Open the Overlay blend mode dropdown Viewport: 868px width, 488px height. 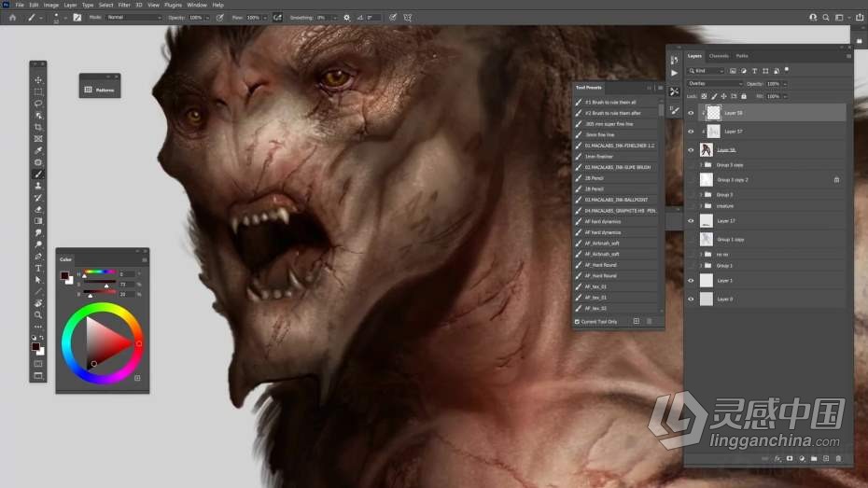coord(715,84)
